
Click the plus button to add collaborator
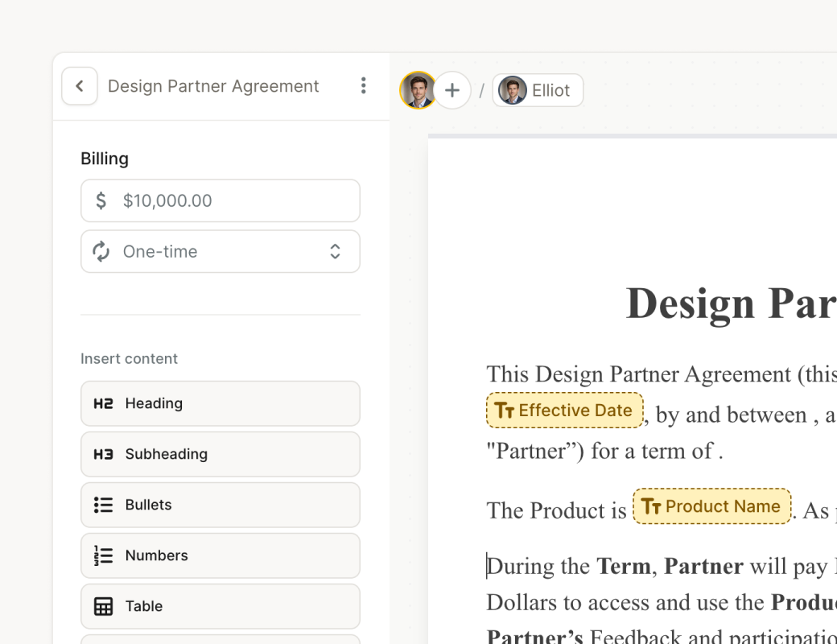(452, 90)
